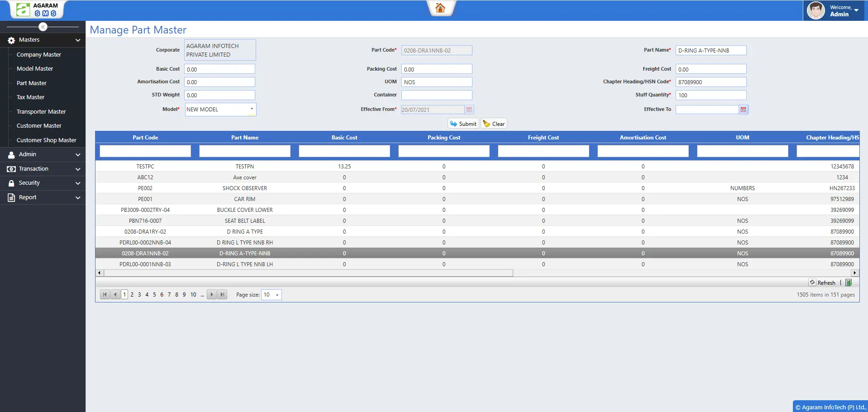Open Tax Master from the sidebar

click(30, 97)
